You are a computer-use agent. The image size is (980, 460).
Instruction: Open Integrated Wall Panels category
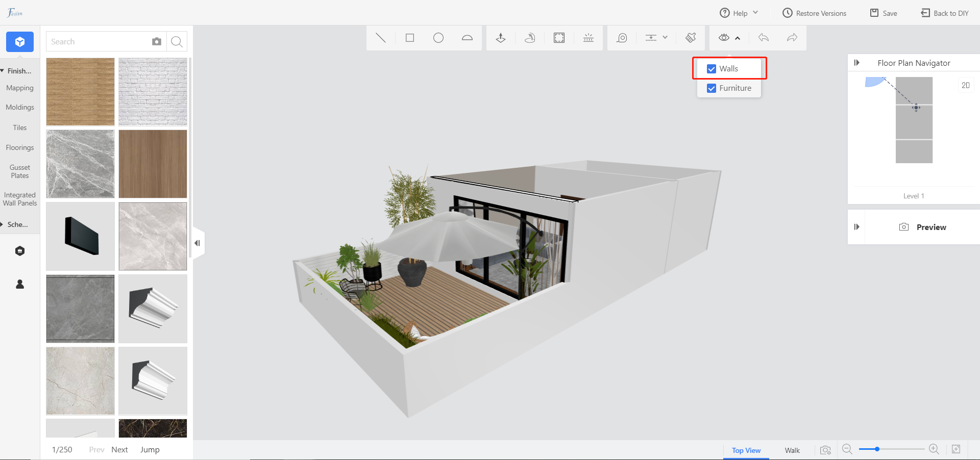pos(20,199)
